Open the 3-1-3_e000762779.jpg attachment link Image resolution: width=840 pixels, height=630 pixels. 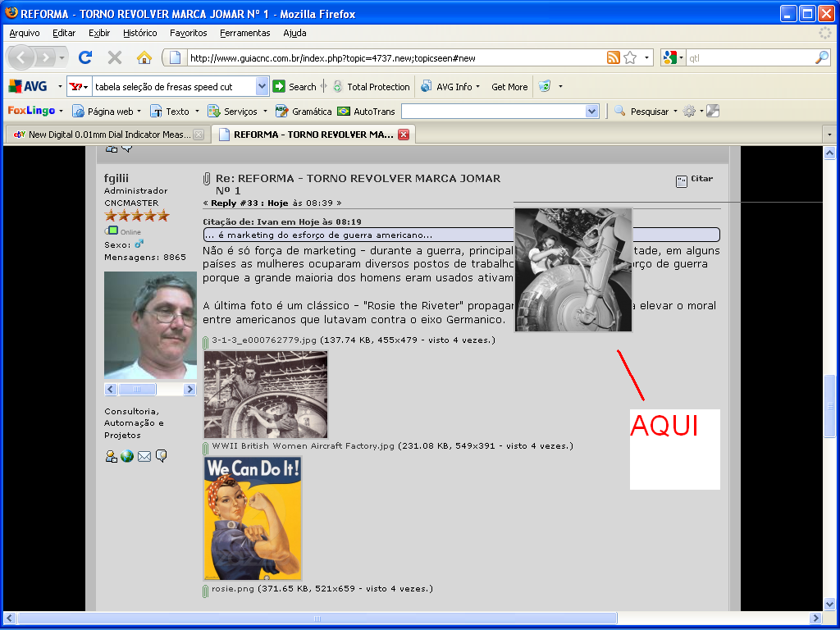264,340
